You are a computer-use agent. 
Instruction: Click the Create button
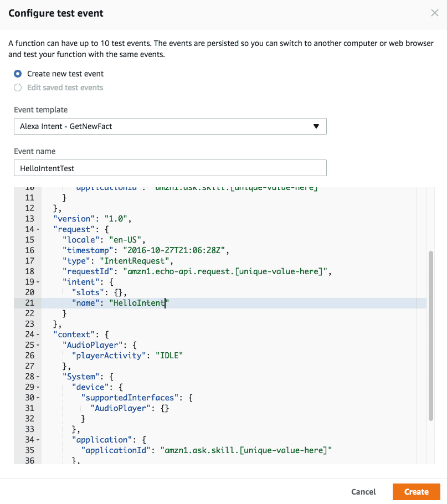point(416,492)
